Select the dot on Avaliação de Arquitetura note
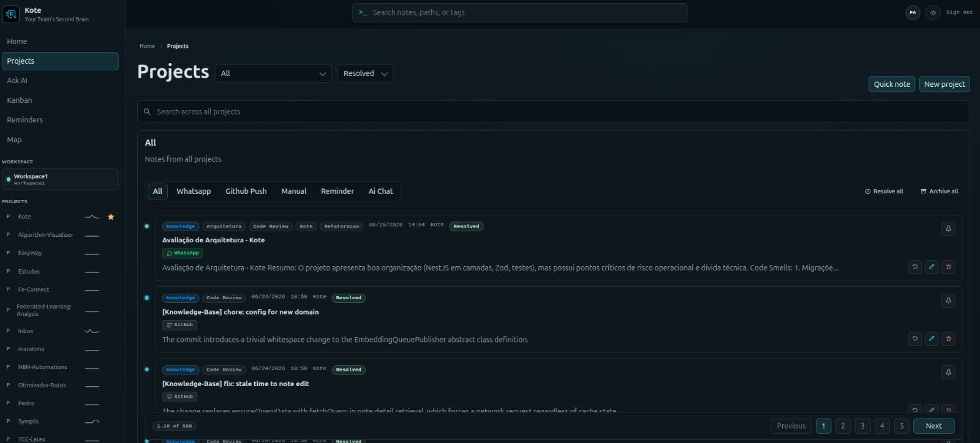This screenshot has height=443, width=980. click(x=147, y=226)
